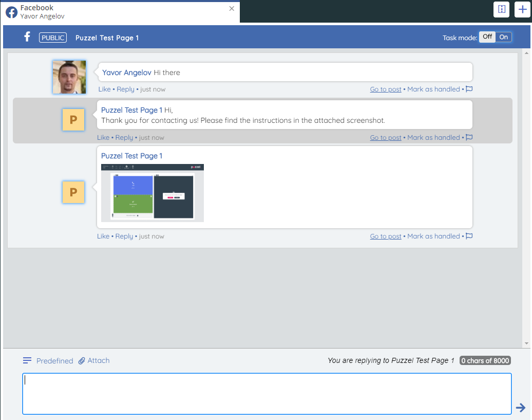Viewport: 532px width, 420px height.
Task: Flag Yavor Angelov's 'Hi there' comment
Action: point(469,89)
